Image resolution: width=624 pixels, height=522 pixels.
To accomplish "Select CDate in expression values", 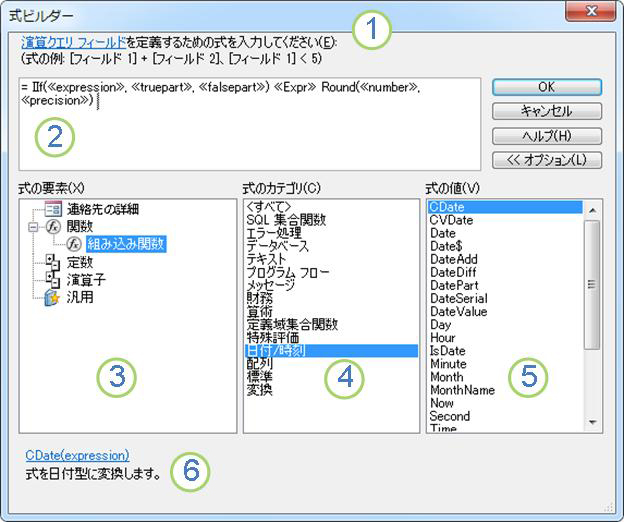I will (x=505, y=207).
